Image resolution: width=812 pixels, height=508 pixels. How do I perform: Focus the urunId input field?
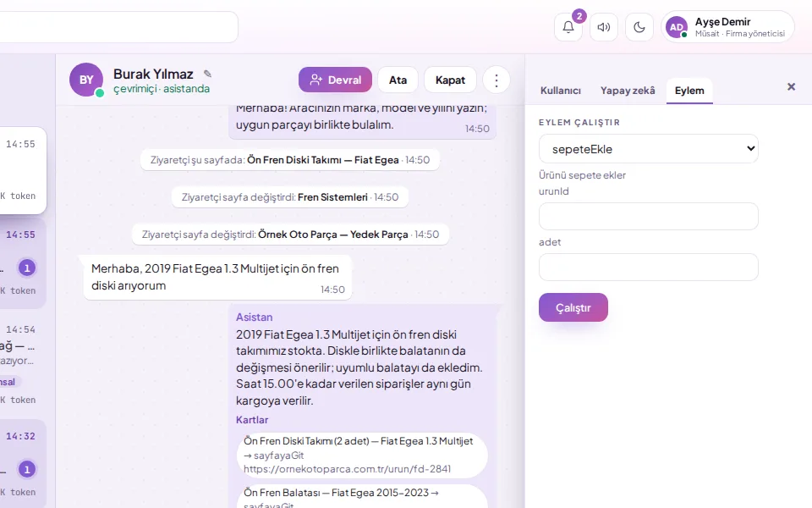coord(649,216)
